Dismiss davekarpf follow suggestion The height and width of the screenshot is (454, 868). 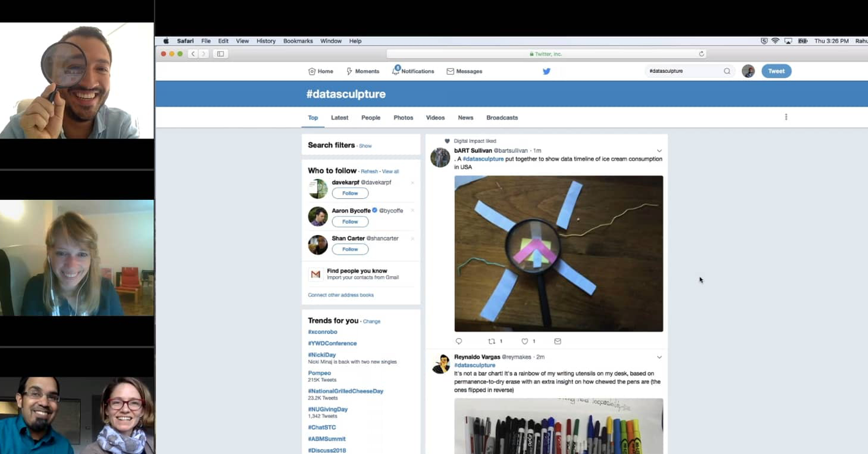point(413,183)
